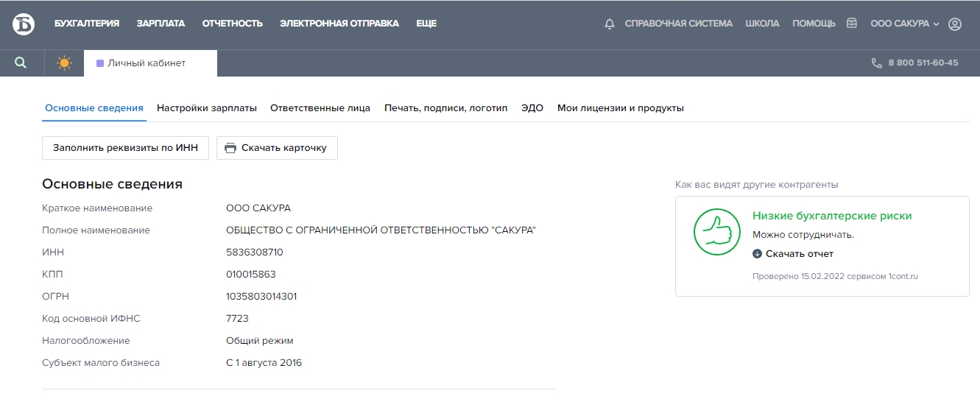
Task: Click the purple square icon on Личный кабинет tab
Action: [100, 63]
